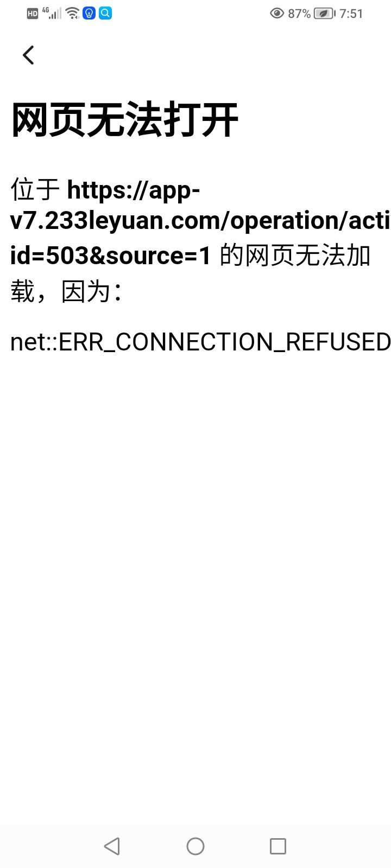Tap the net::ERR_CONNECTION_REFUSED error message
This screenshot has width=391, height=868.
coord(200,342)
